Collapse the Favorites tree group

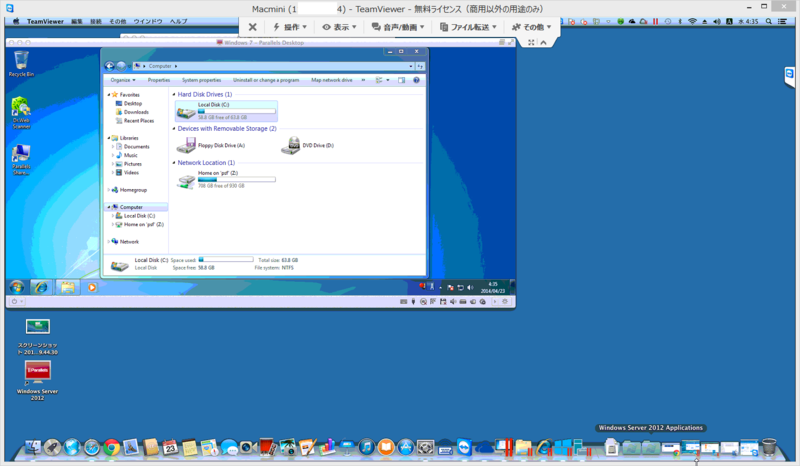109,95
